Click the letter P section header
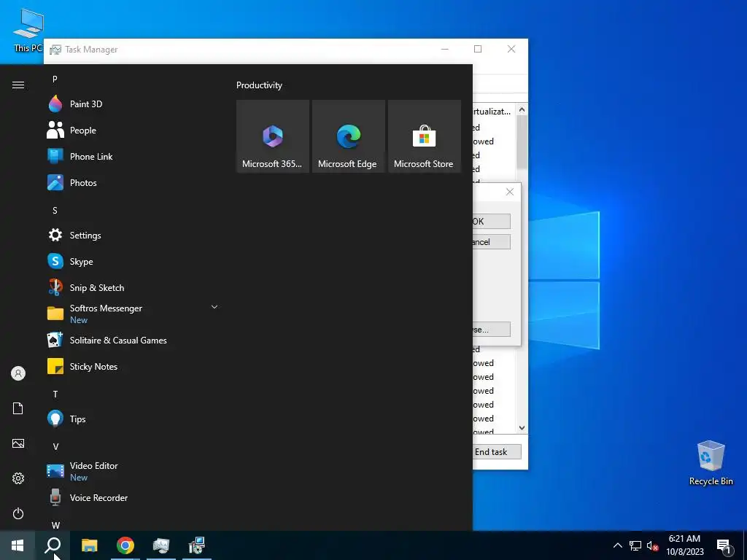This screenshot has width=747, height=560. pyautogui.click(x=55, y=79)
